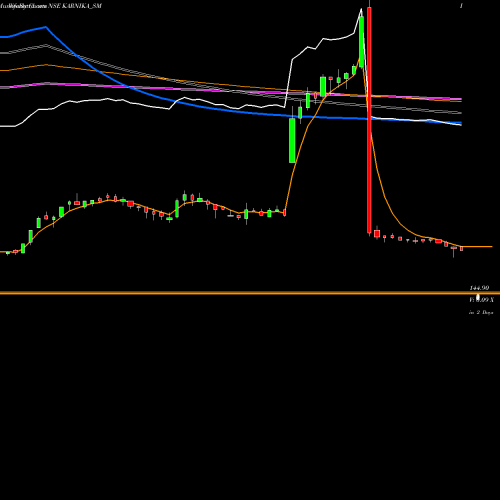Click the 'in 2 Days' label
This screenshot has height=500, width=500.
tap(481, 312)
